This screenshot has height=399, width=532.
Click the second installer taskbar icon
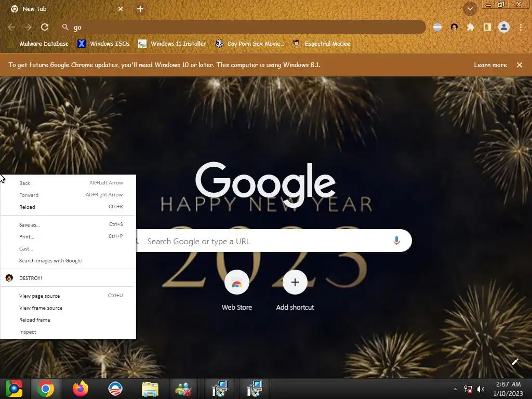point(255,389)
